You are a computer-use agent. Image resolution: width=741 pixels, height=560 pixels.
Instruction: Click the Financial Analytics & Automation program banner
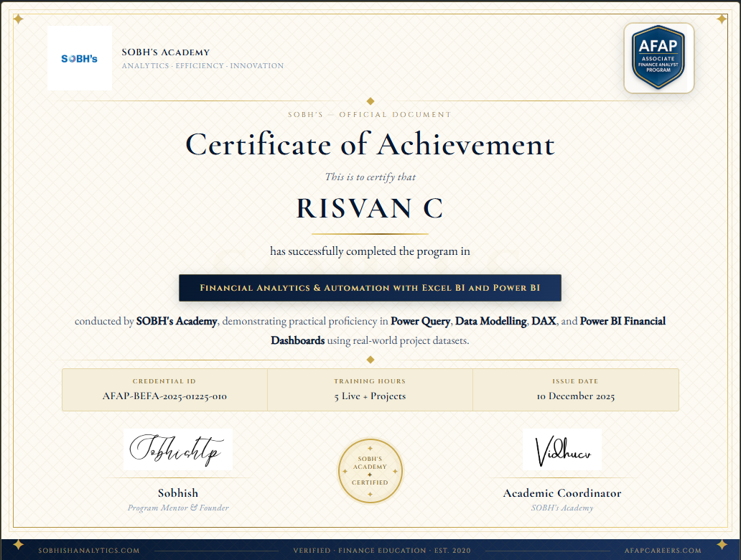[x=370, y=288]
